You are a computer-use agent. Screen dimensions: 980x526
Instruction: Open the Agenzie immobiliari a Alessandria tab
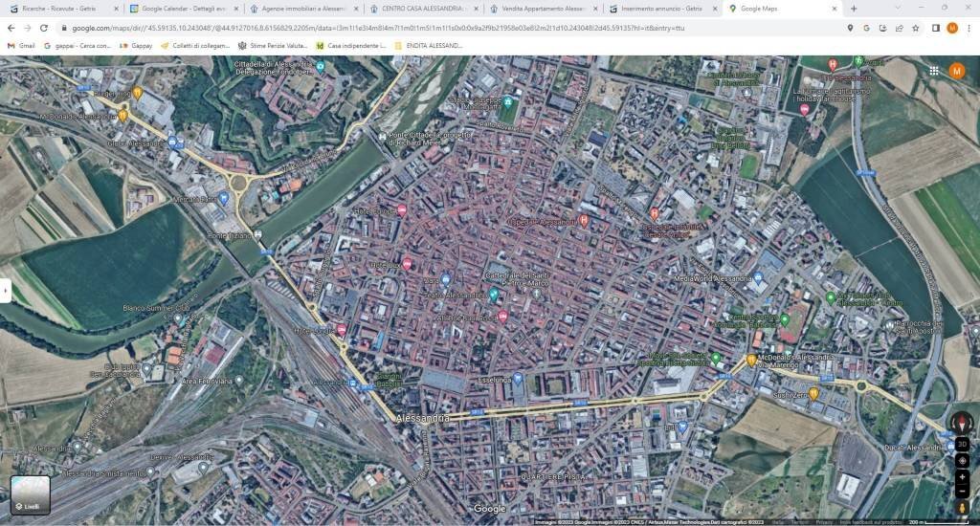[303, 9]
